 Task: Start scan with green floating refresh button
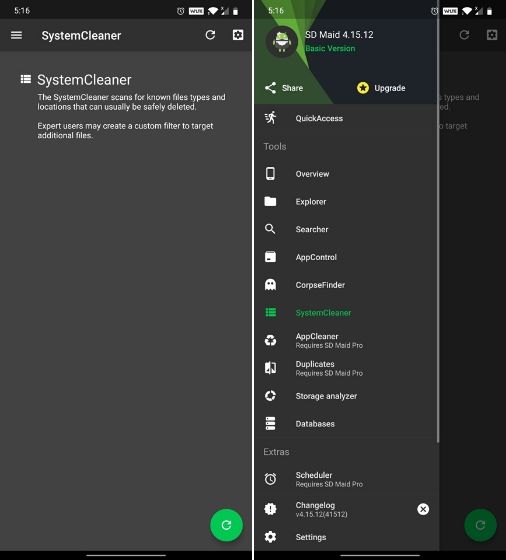(226, 525)
